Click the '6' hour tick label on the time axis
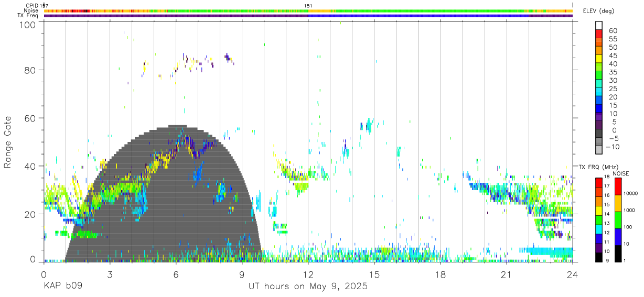 point(176,274)
